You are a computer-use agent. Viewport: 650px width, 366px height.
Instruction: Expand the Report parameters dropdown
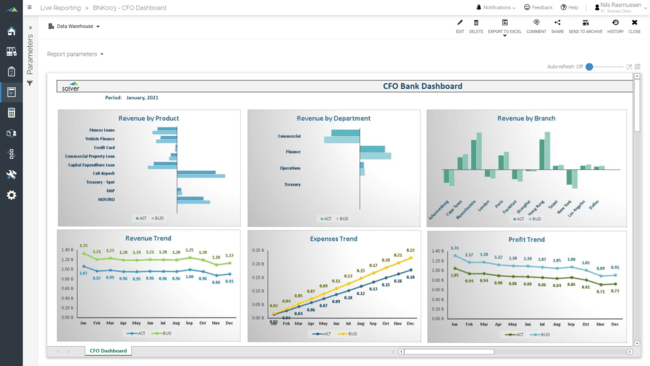(75, 54)
